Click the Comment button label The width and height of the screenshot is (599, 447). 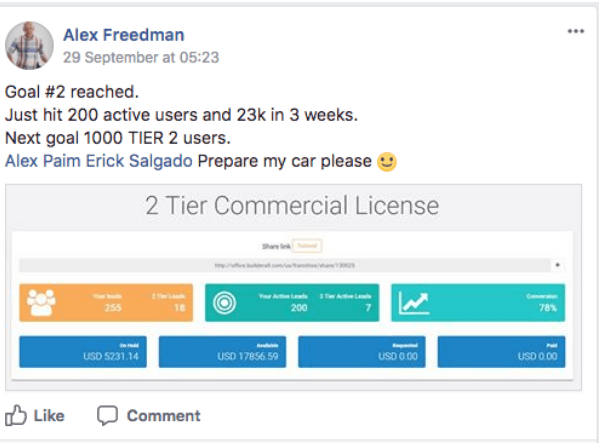164,416
